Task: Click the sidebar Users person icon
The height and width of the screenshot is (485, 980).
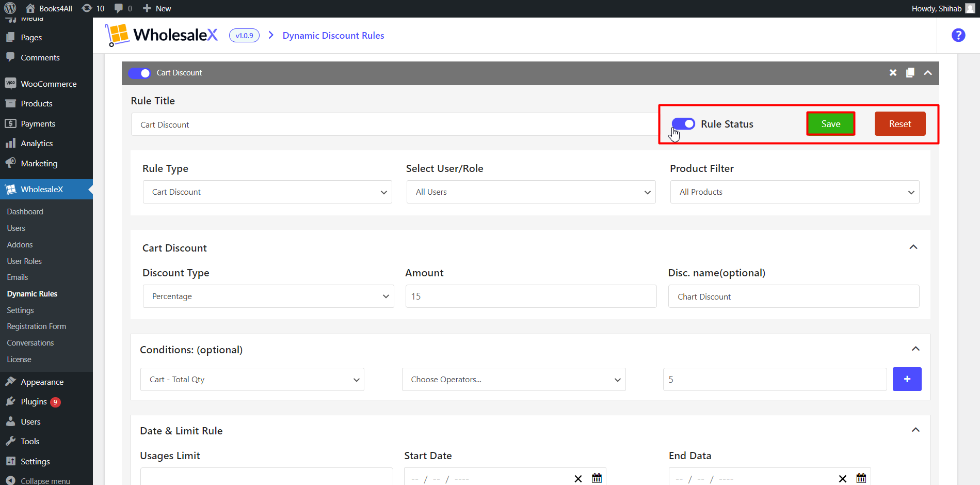Action: tap(10, 421)
